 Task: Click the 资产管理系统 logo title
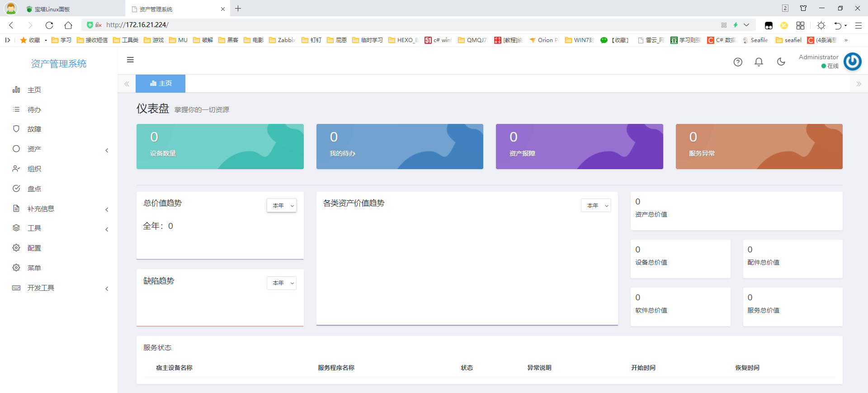click(x=59, y=64)
